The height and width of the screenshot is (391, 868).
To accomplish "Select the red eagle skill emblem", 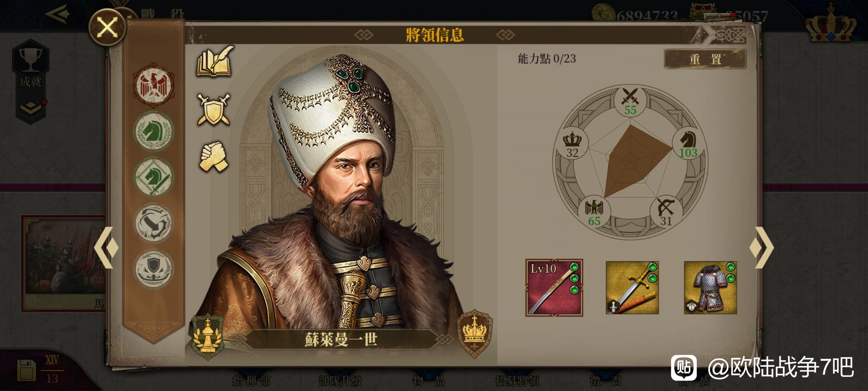I will pos(153,85).
